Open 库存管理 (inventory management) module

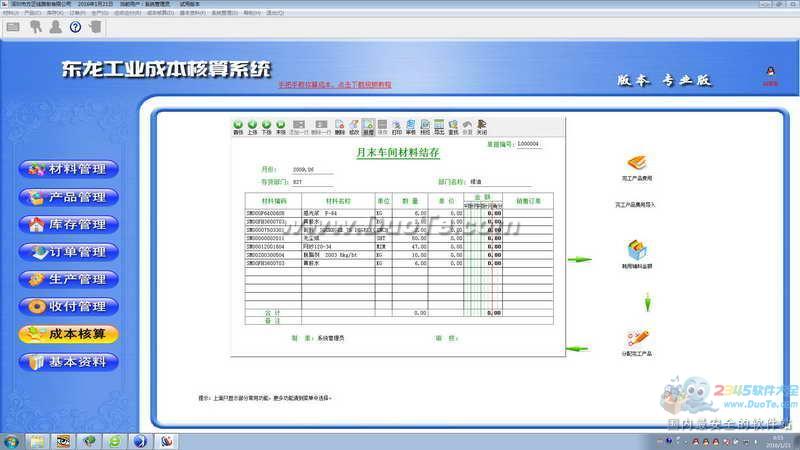69,224
